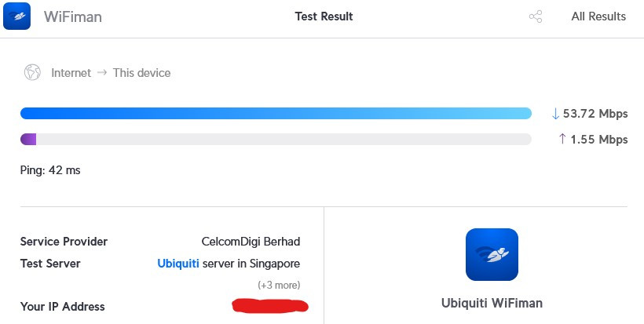The image size is (644, 324).
Task: Click the globe icon beside Internet
Action: [32, 73]
